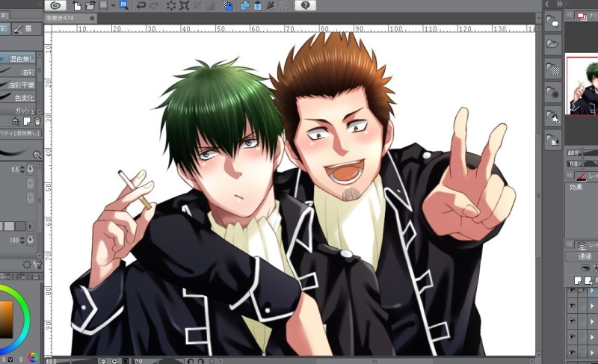This screenshot has width=598, height=364.
Task: Pick a shade in the orange color square
Action: point(6,319)
